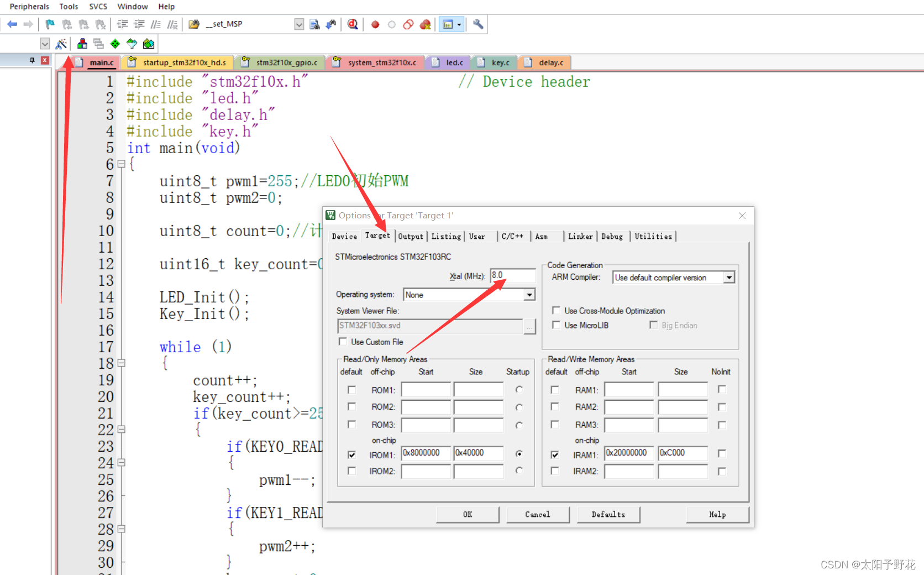This screenshot has width=924, height=575.
Task: Unindent selected lines using the unindent icon
Action: [139, 24]
